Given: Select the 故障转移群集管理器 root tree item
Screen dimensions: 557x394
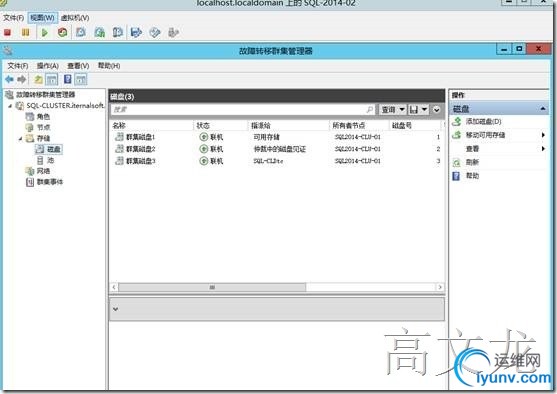Looking at the screenshot, I should coord(45,95).
